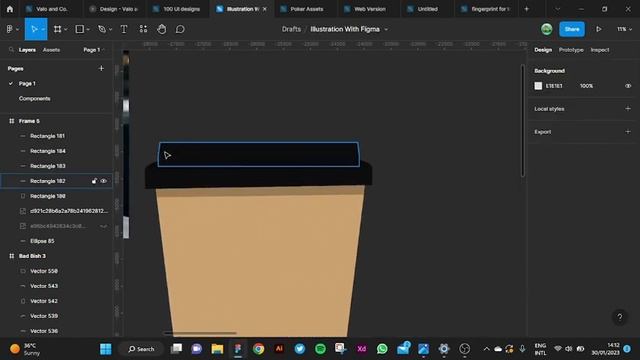
Task: Open the Windows Start menu
Action: [105, 349]
